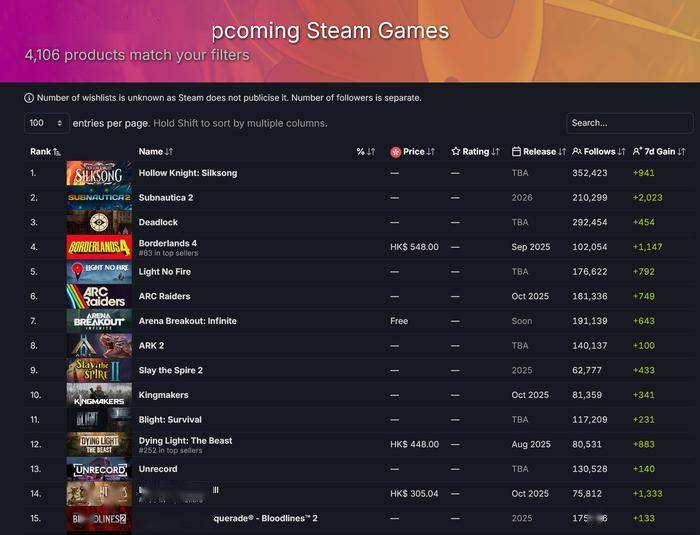Open Subnautica 2 game link
The image size is (700, 535).
point(166,197)
